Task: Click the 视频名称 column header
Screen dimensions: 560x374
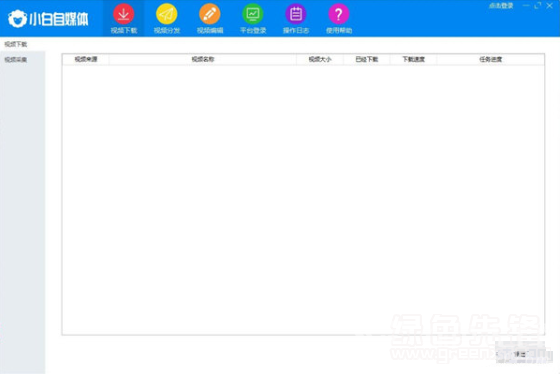Action: 203,59
